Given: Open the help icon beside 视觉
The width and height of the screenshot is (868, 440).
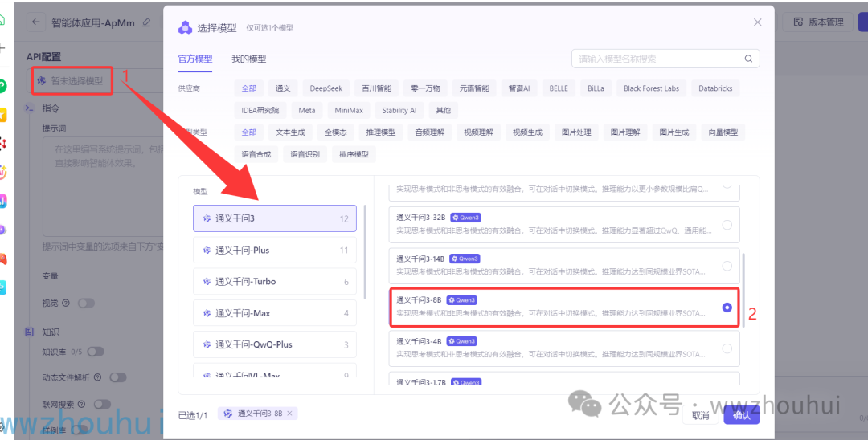Looking at the screenshot, I should pos(66,303).
